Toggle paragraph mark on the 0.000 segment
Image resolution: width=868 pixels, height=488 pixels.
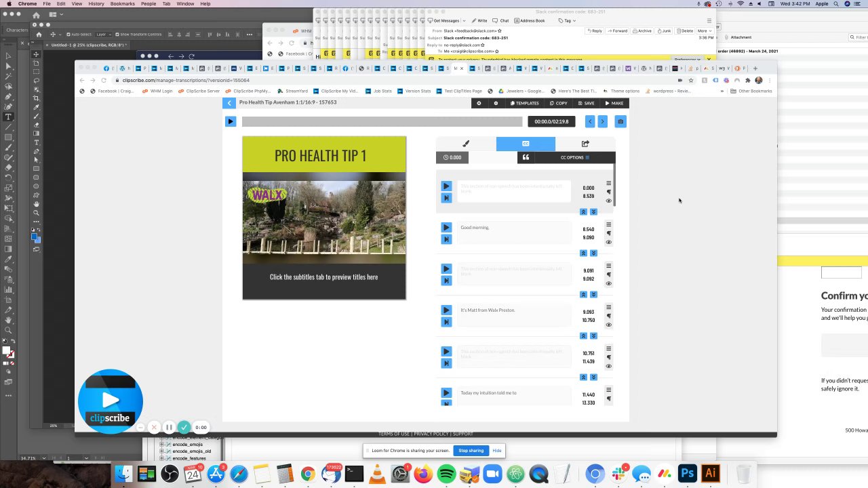click(x=608, y=192)
